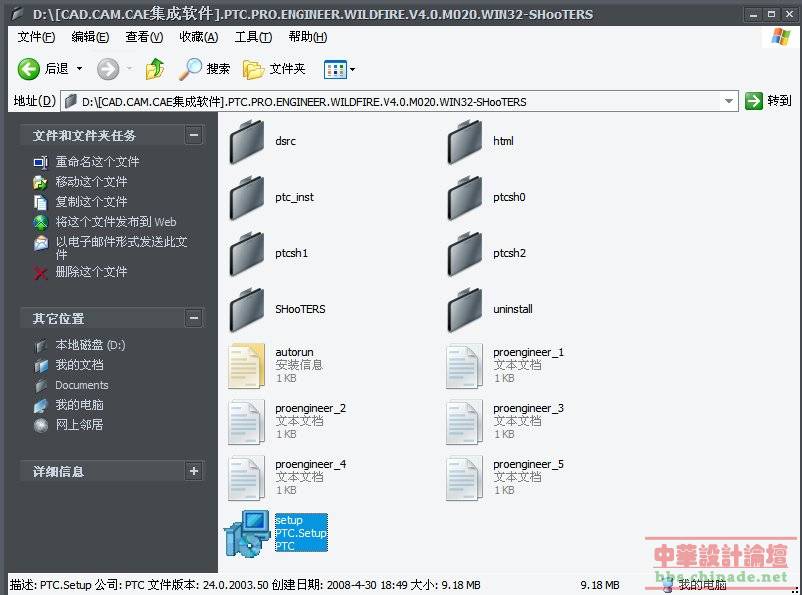Select the uninstall folder icon

pyautogui.click(x=465, y=310)
